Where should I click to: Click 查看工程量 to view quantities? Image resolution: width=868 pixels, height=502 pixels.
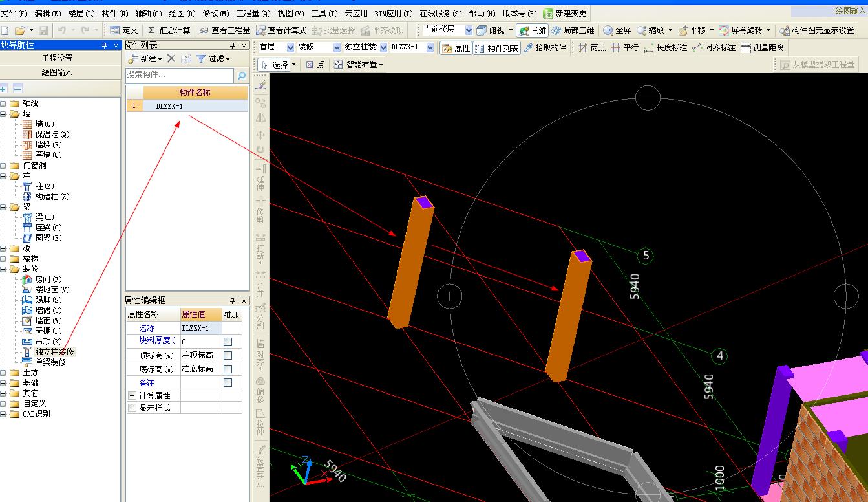pyautogui.click(x=224, y=30)
